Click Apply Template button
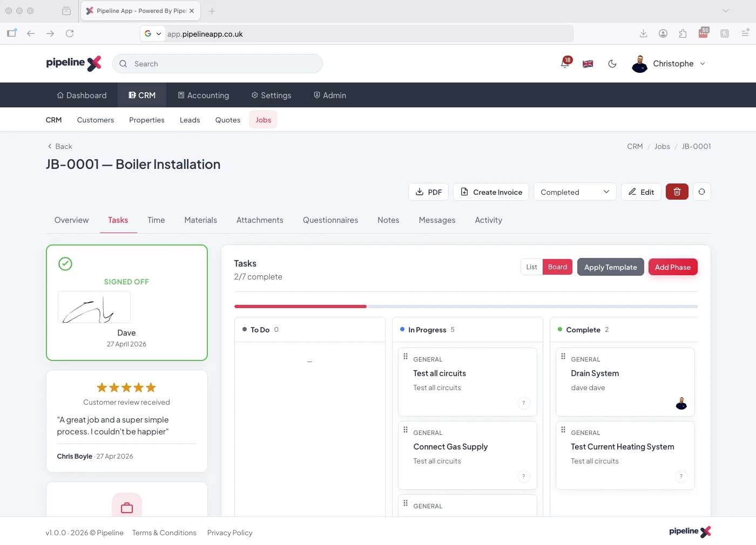 point(611,267)
